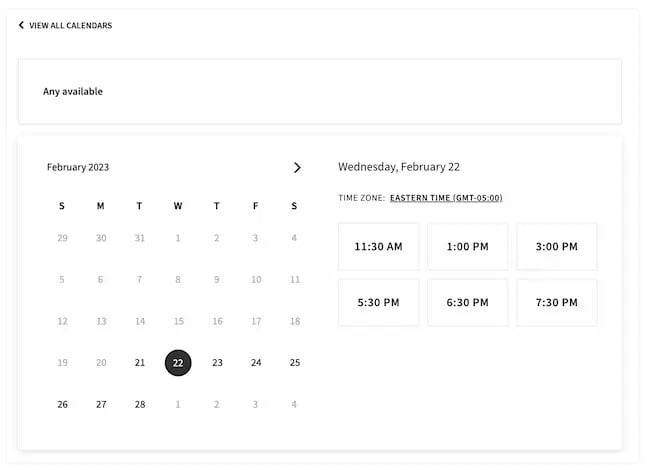The image size is (650, 472).
Task: Select Sunday February 26
Action: click(62, 405)
